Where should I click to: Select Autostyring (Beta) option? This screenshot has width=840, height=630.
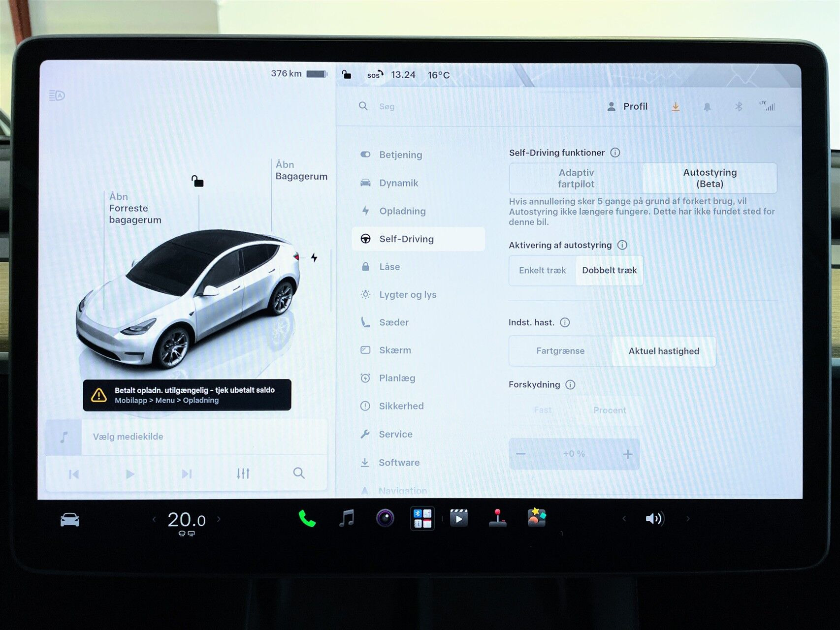[x=710, y=178]
